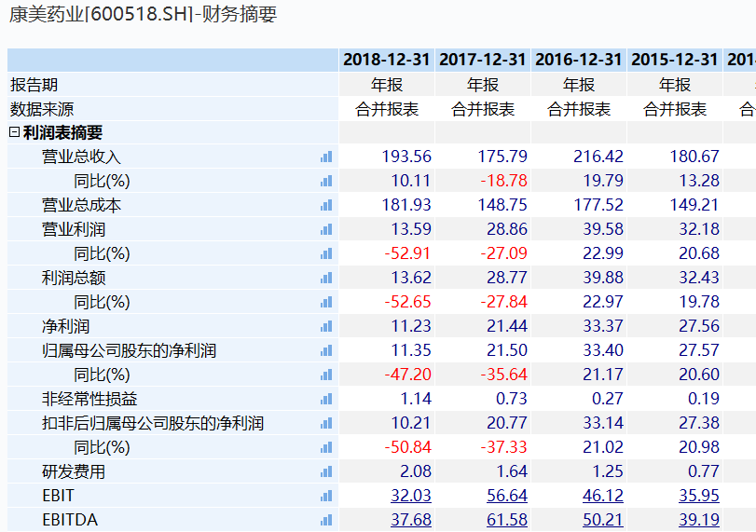Open the 2015 EBIT value 35.95 link
This screenshot has width=756, height=532.
tap(698, 496)
